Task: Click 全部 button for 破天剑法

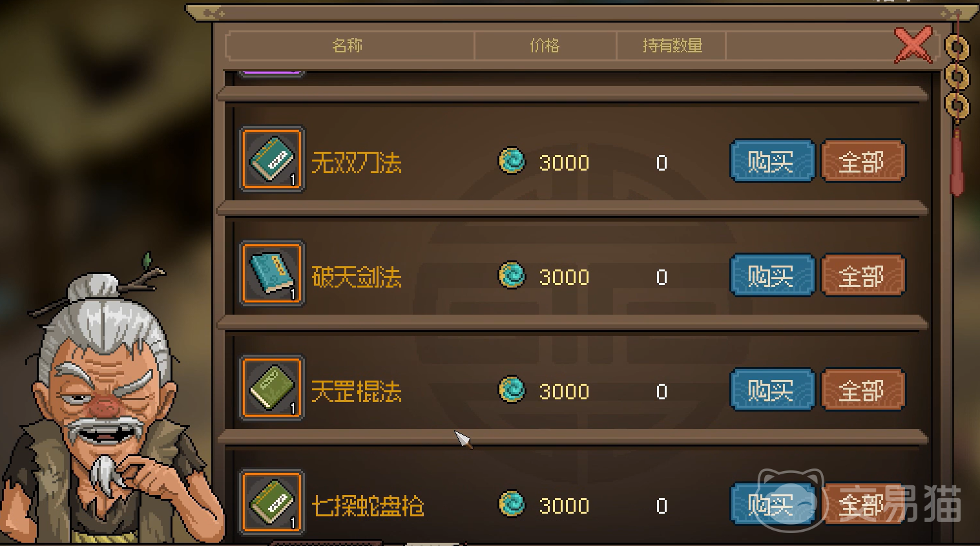Action: 862,275
